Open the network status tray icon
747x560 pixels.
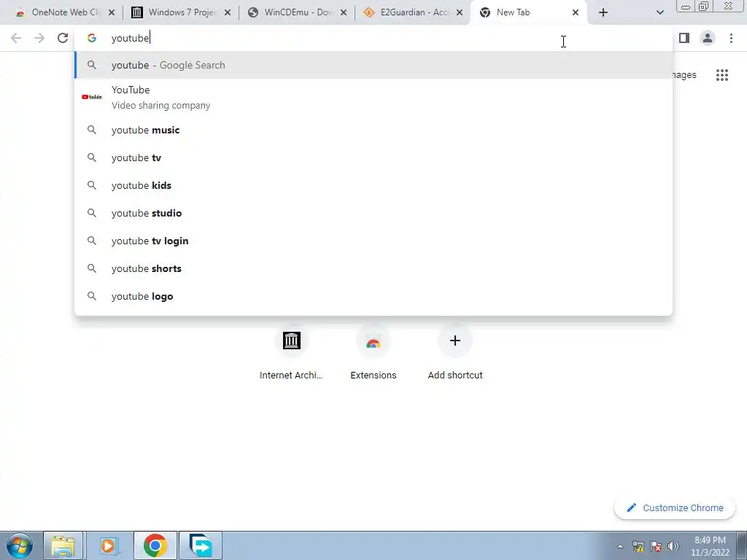(638, 546)
